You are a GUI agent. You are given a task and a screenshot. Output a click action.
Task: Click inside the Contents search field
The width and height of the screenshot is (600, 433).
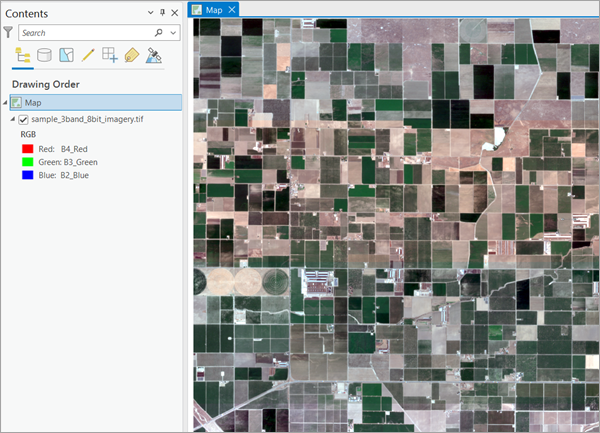(85, 33)
